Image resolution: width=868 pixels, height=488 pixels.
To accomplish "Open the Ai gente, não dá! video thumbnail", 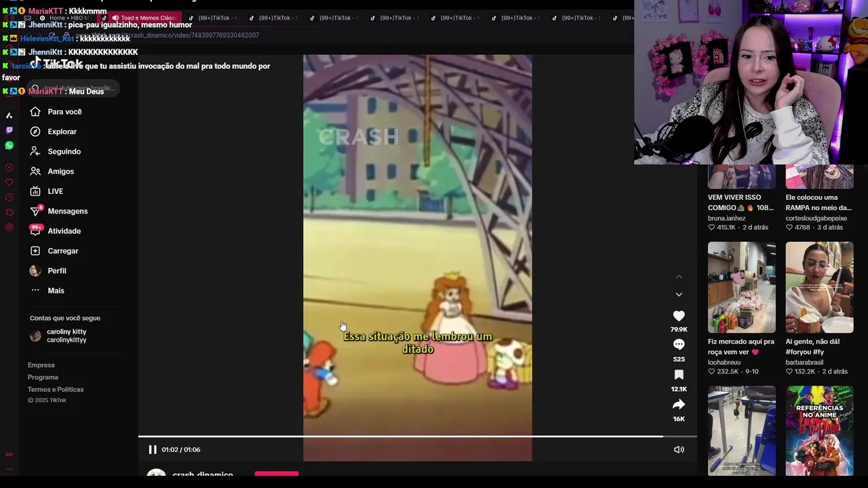I will click(819, 287).
